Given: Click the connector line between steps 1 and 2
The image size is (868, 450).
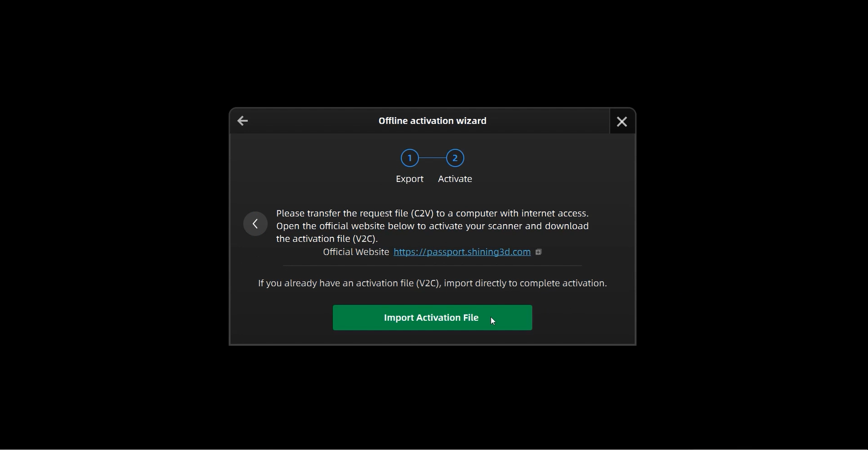Looking at the screenshot, I should tap(433, 158).
